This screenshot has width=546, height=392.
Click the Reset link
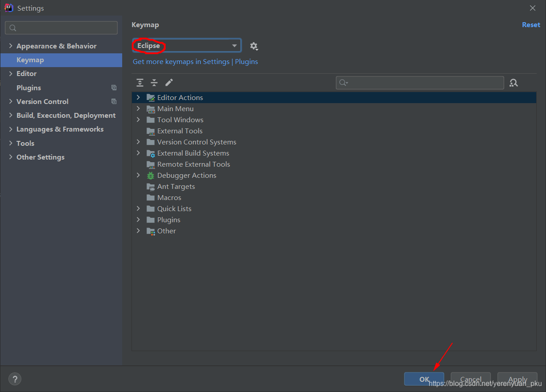pos(531,25)
